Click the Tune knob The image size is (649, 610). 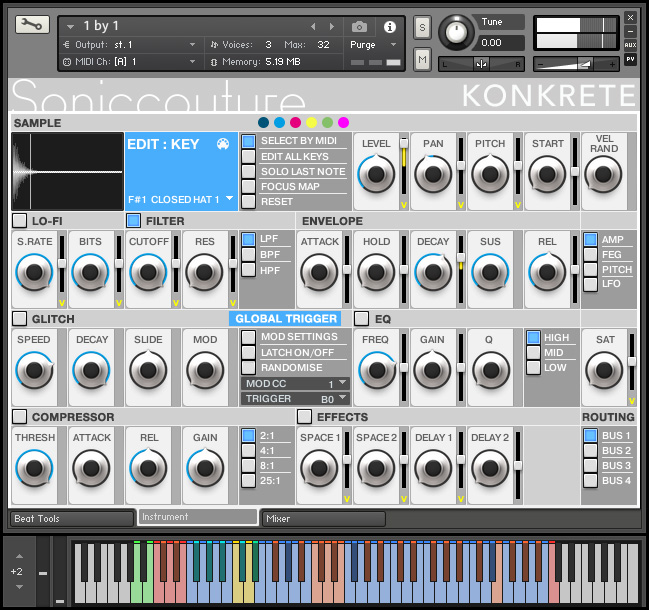click(x=456, y=32)
